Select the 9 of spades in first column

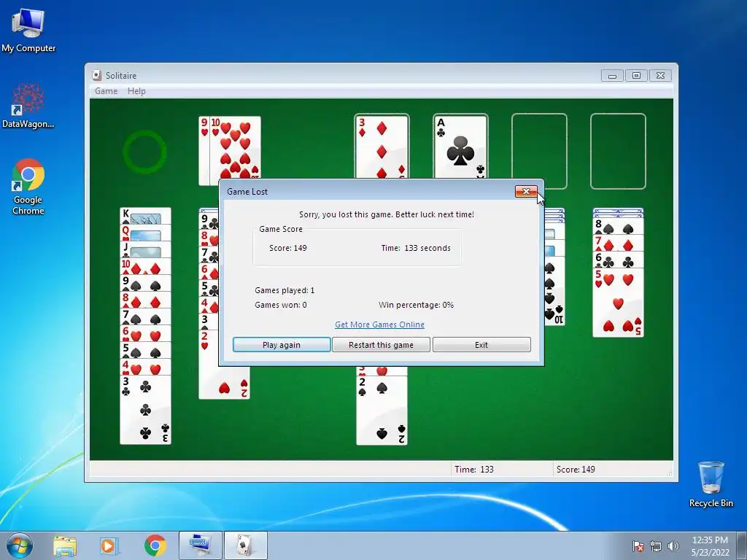click(145, 283)
